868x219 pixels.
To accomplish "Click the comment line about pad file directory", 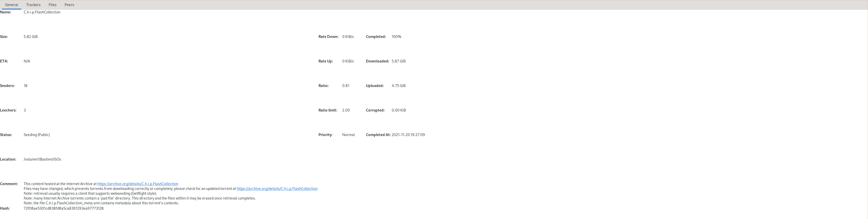I will pyautogui.click(x=140, y=199).
